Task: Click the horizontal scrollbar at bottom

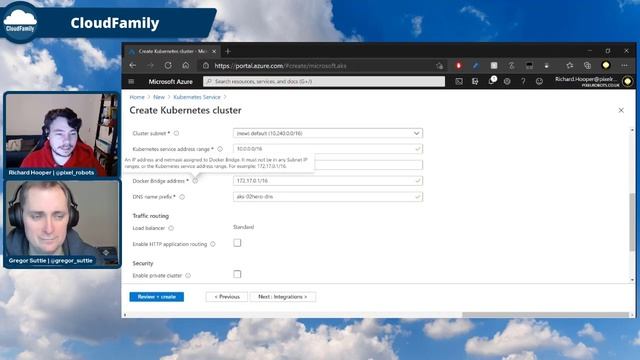Action: (546, 315)
